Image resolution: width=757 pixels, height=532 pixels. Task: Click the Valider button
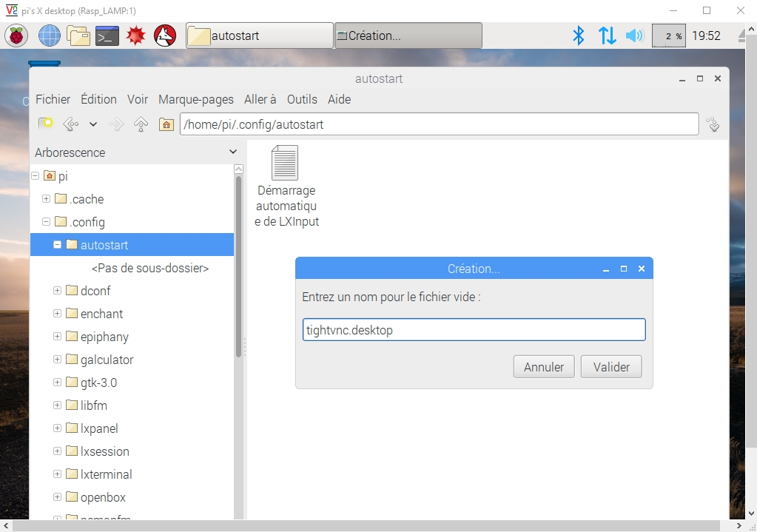(611, 367)
